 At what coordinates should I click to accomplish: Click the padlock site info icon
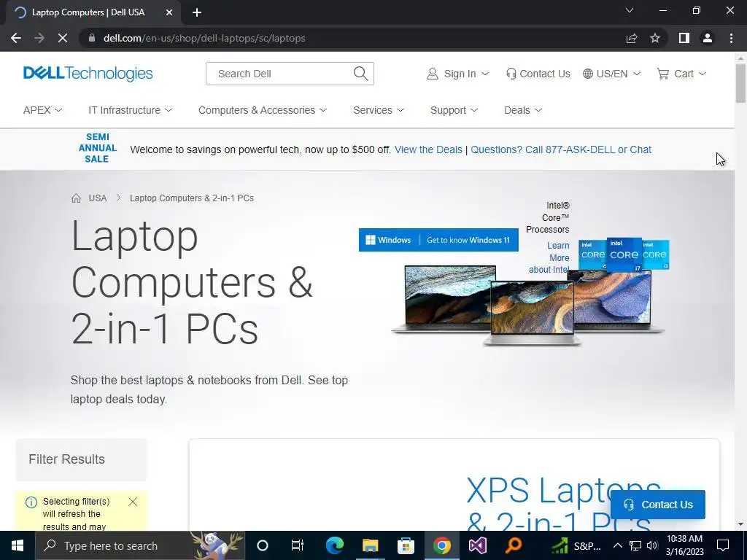pos(92,38)
